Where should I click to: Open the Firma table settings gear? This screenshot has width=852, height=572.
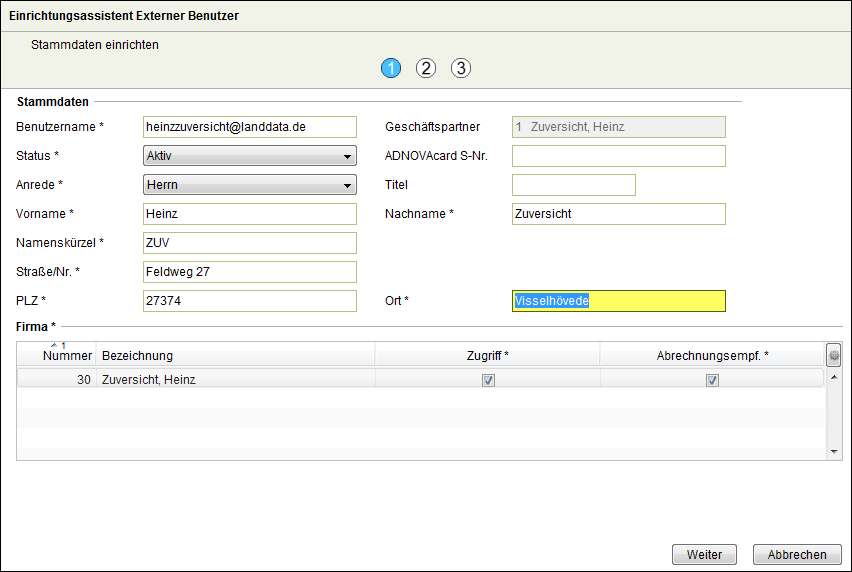(x=834, y=355)
